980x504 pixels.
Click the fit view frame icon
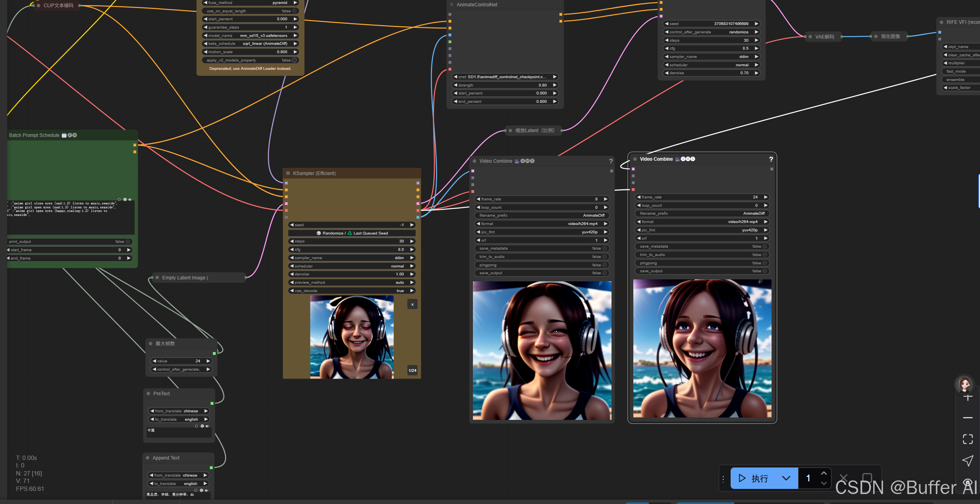click(x=968, y=439)
